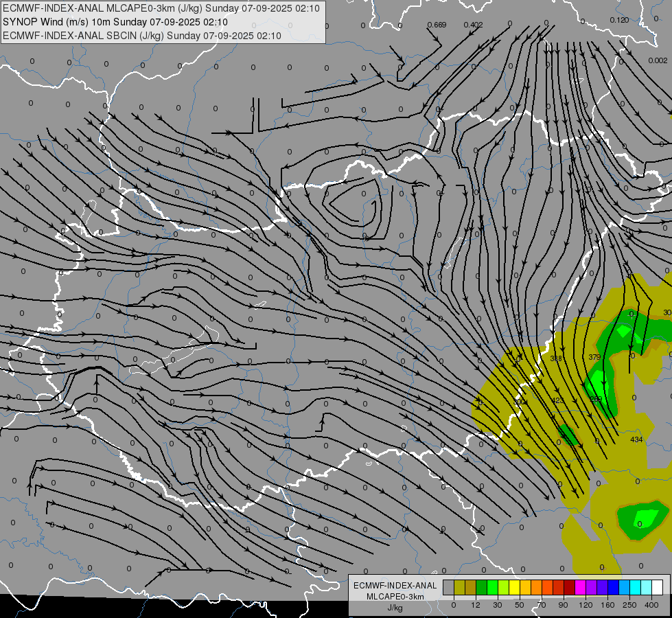
Task: Click the legend tick label 90
Action: pos(563,605)
